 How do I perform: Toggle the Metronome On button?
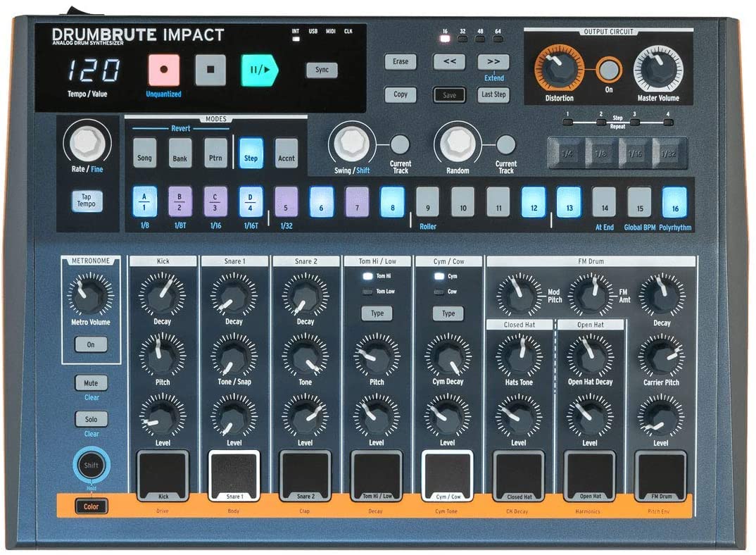(91, 344)
